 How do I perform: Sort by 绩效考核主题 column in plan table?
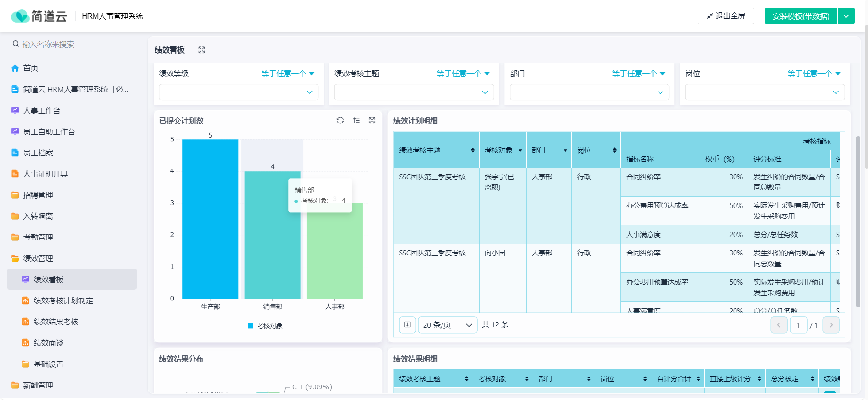point(473,150)
